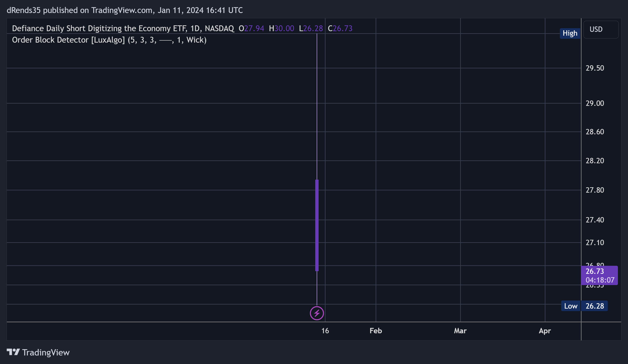Click the countdown timer 04:18:07
Viewport: 628px width, 364px height.
pyautogui.click(x=600, y=280)
